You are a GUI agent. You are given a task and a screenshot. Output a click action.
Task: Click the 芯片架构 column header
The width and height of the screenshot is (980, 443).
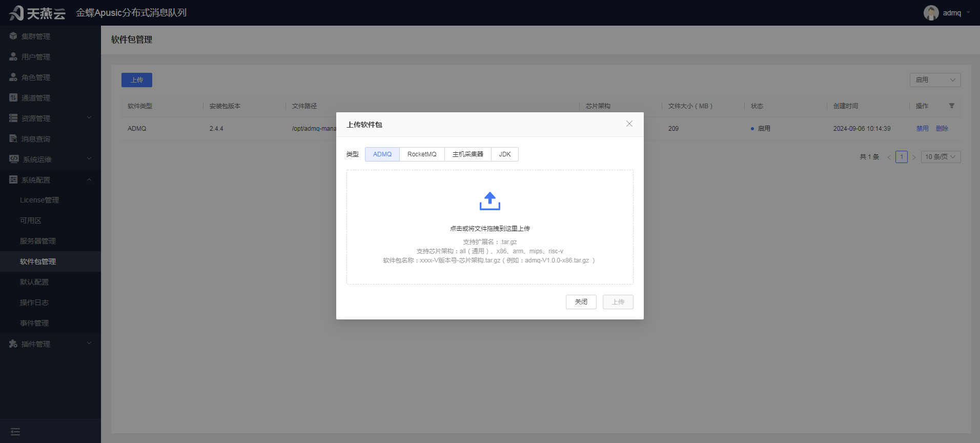pyautogui.click(x=598, y=106)
